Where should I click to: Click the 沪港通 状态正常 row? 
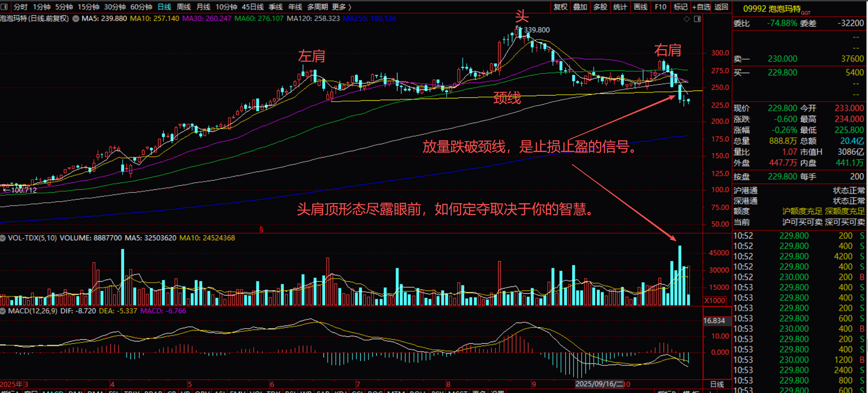click(800, 190)
